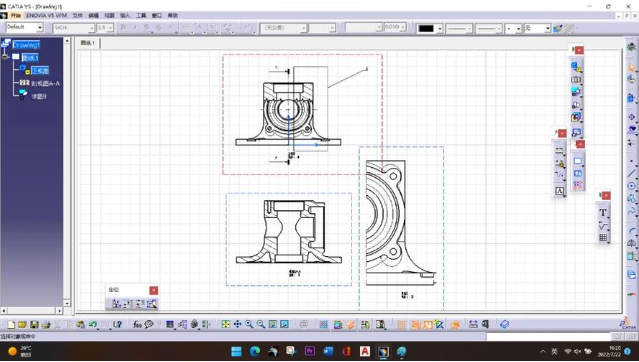Click the Undo arrow icon
The width and height of the screenshot is (639, 362).
click(93, 324)
